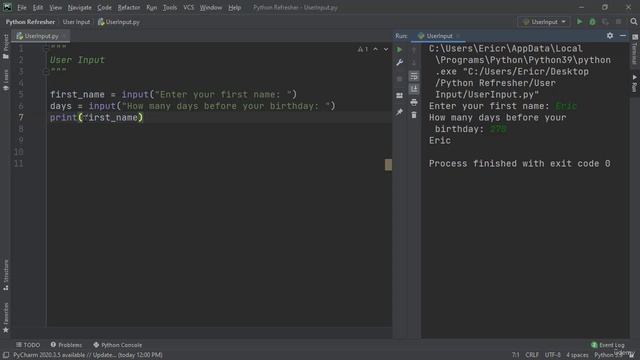Open the Problems tool window
Image resolution: width=640 pixels, height=360 pixels.
point(66,345)
